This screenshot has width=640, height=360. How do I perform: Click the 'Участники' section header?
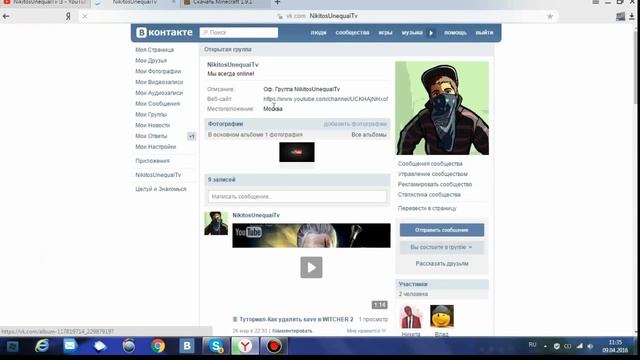pos(442,284)
